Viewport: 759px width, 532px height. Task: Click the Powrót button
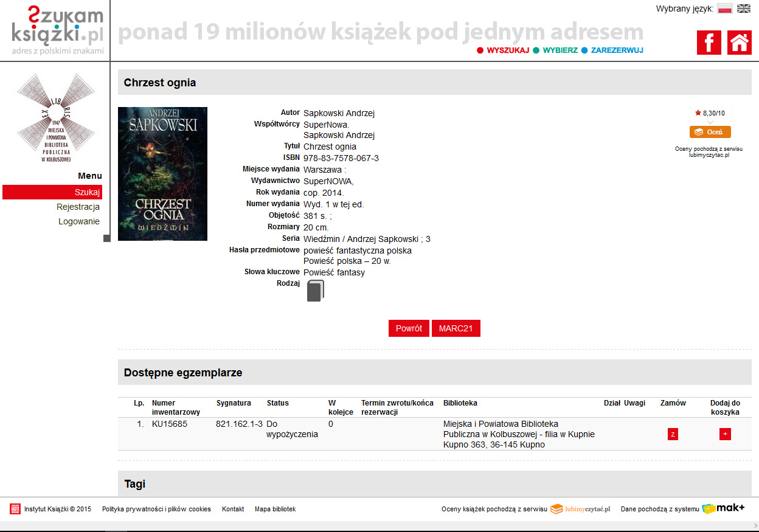click(x=409, y=328)
